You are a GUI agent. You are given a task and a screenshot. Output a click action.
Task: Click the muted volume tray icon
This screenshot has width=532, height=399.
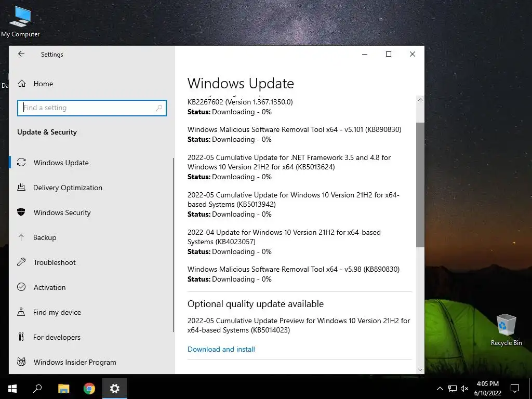click(x=464, y=389)
